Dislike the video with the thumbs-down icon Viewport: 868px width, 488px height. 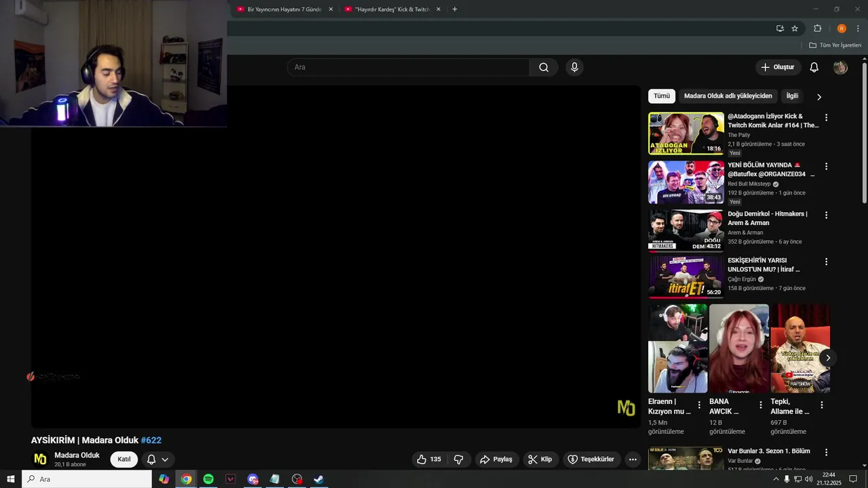(458, 459)
